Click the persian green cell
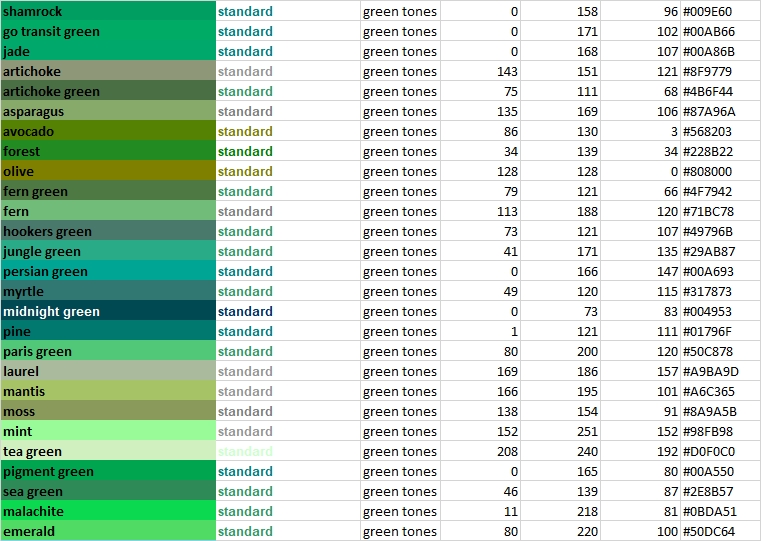 108,271
